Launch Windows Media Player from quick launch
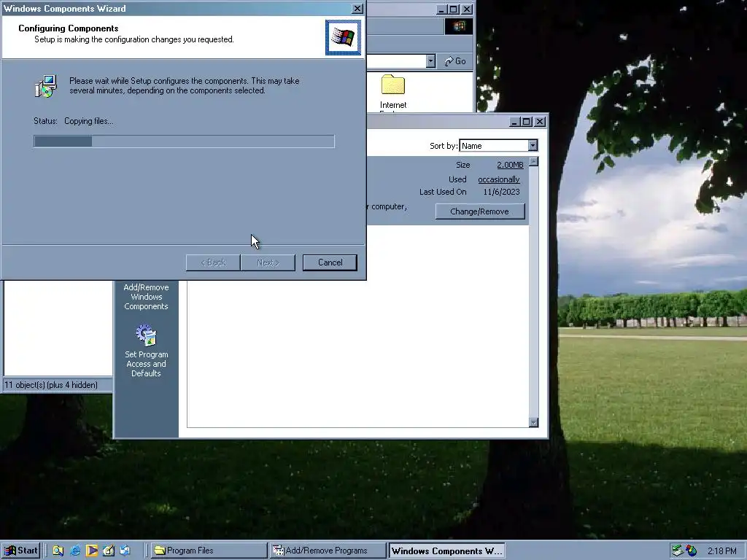Screen dimensions: 747x560 [92, 551]
